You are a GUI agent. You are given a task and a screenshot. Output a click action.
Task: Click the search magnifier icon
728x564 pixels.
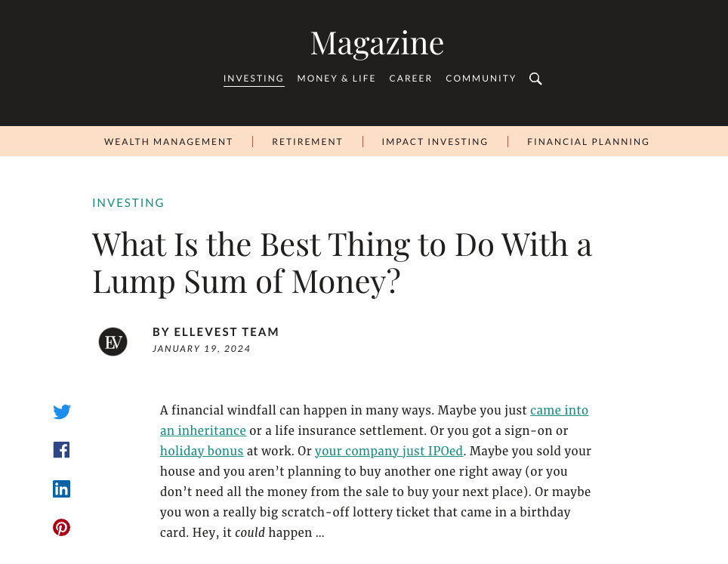pos(535,79)
